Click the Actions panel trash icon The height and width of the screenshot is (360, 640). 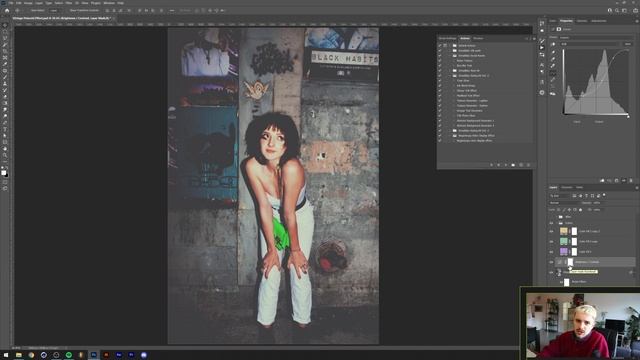[x=528, y=165]
